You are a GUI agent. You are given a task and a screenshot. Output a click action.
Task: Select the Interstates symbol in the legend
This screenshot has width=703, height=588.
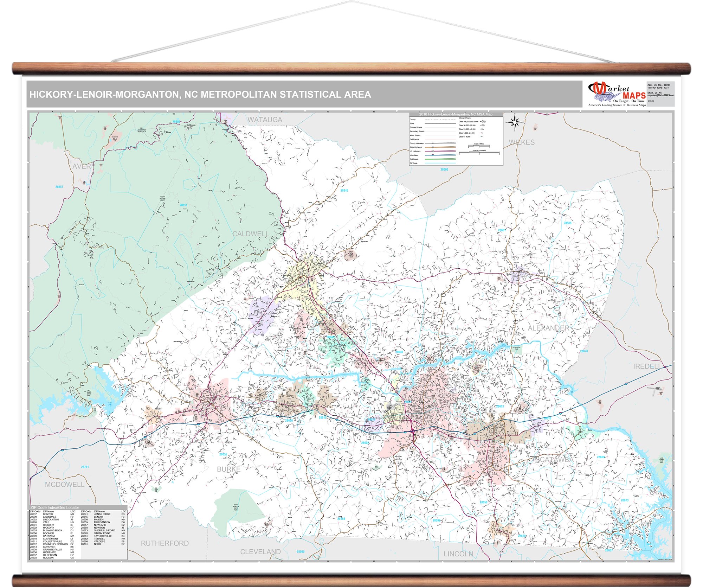(x=433, y=155)
